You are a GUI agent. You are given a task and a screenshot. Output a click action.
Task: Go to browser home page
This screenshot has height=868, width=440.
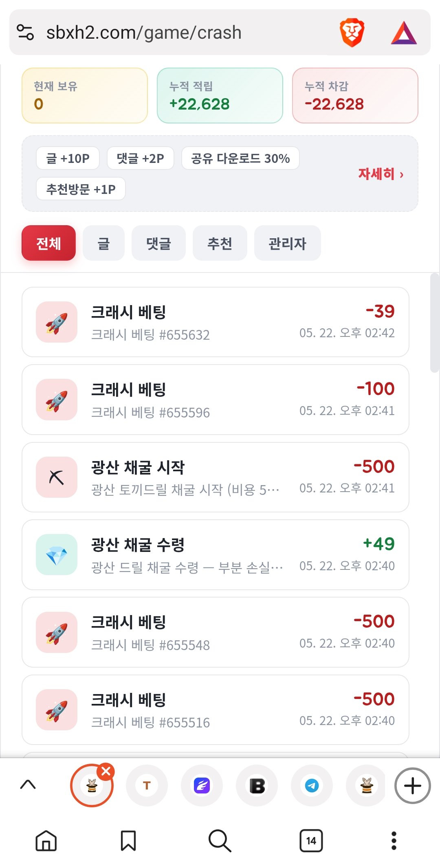46,841
